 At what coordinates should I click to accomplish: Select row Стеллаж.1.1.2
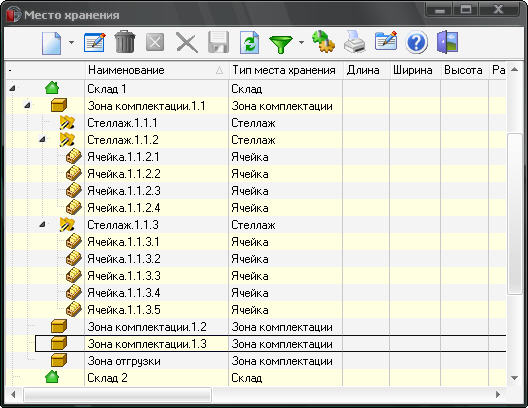pos(256,140)
